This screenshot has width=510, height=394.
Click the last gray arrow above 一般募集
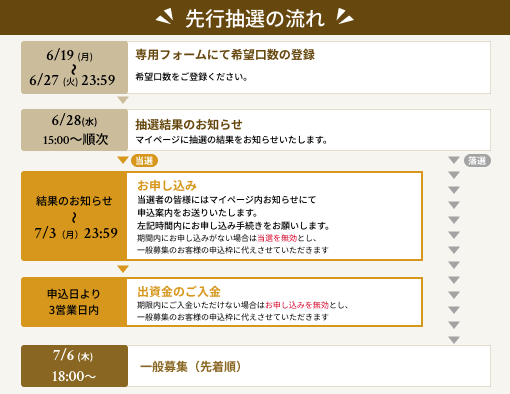[454, 340]
